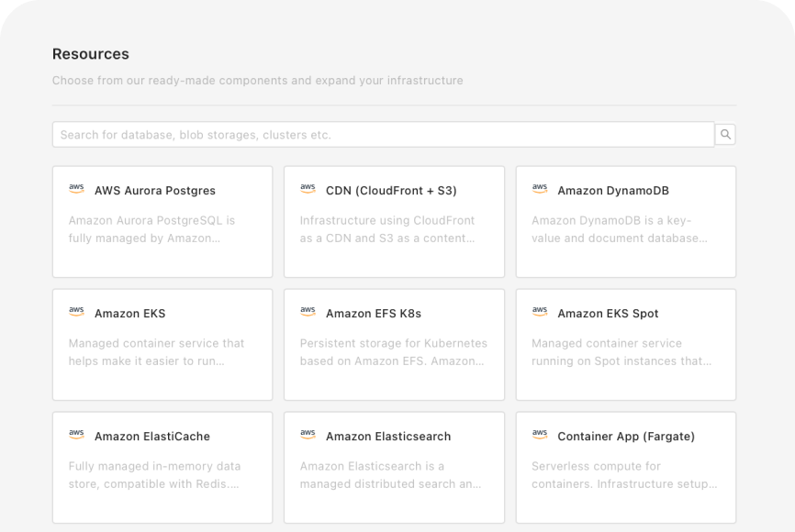The width and height of the screenshot is (795, 532).
Task: Select the Amazon EKS Spot component
Action: click(x=625, y=344)
